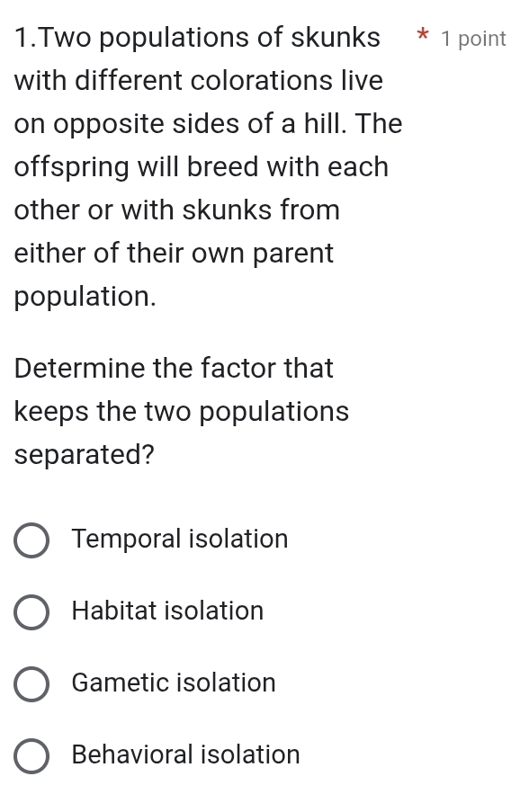Click the empty circle beside Temporal isolation
This screenshot has width=529, height=812.
31,540
